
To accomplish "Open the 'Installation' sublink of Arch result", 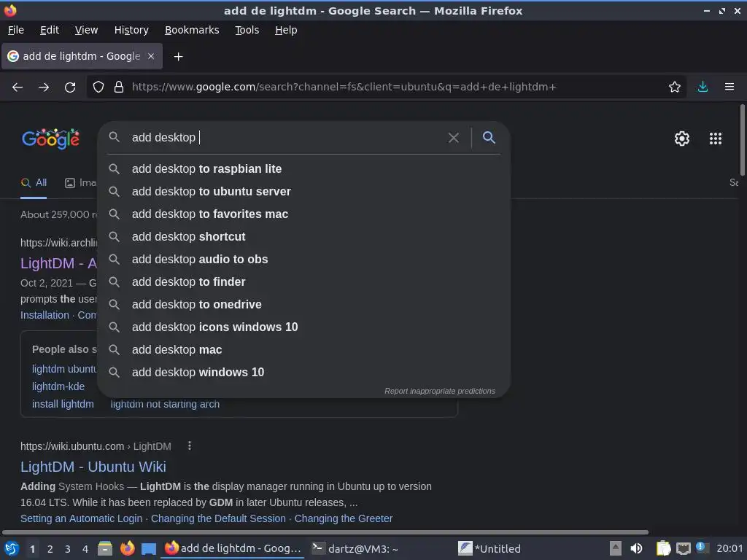I will click(x=44, y=315).
